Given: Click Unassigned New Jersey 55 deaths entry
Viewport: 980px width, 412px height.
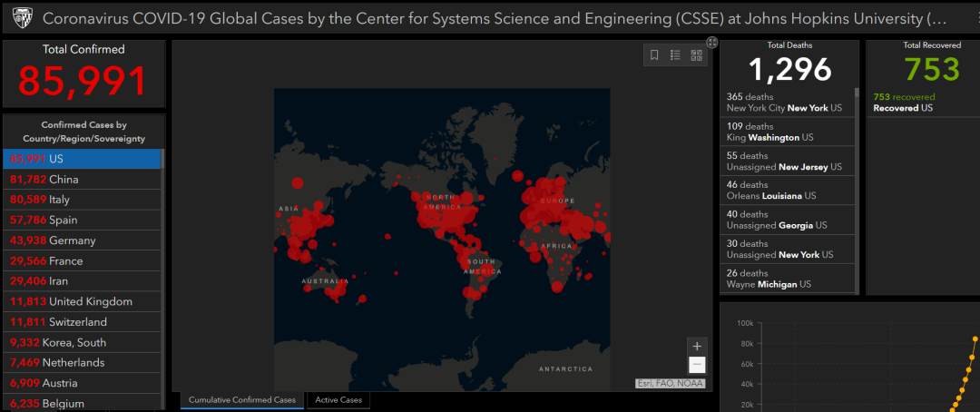Looking at the screenshot, I should tap(787, 162).
